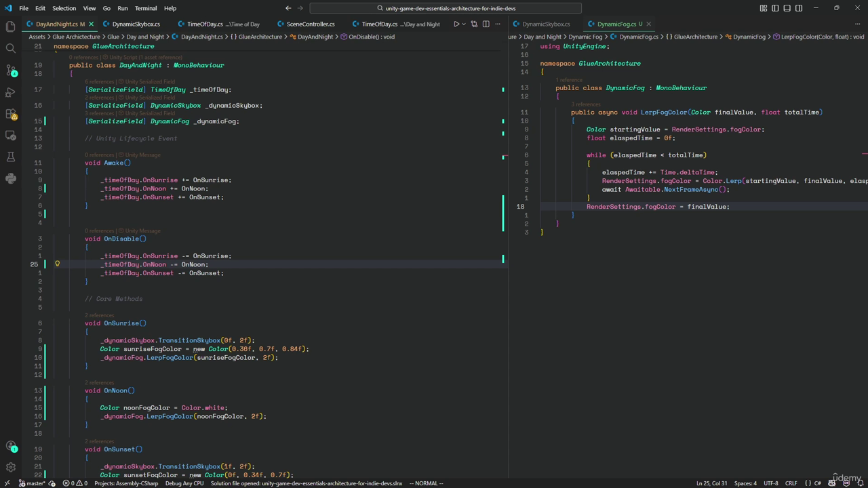Toggle the Panel layout button

click(x=787, y=8)
